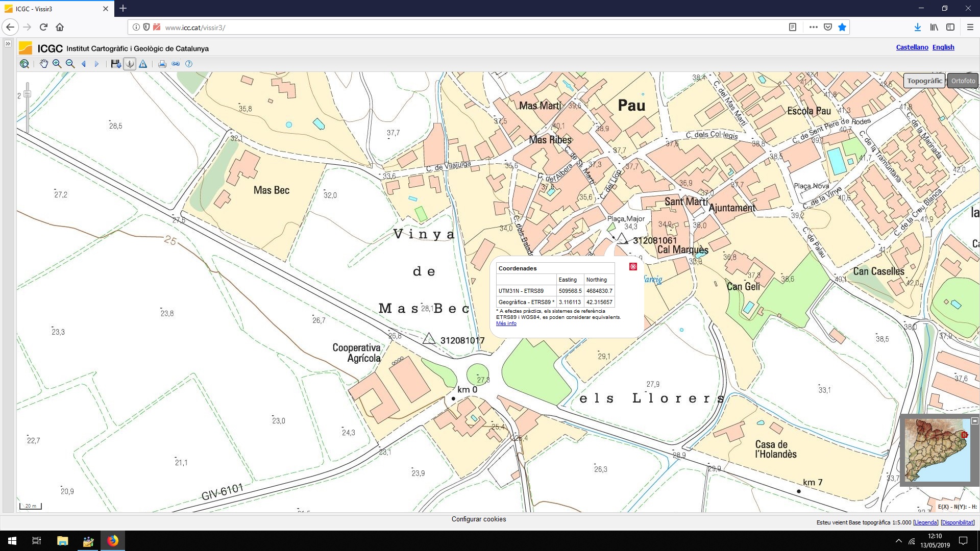Expand the left side panel chevron

8,44
